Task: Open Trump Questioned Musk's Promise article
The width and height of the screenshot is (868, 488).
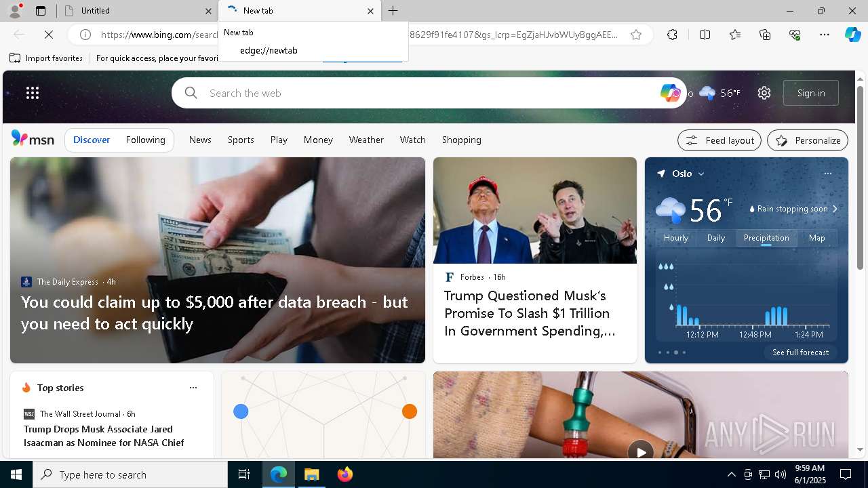Action: click(530, 313)
